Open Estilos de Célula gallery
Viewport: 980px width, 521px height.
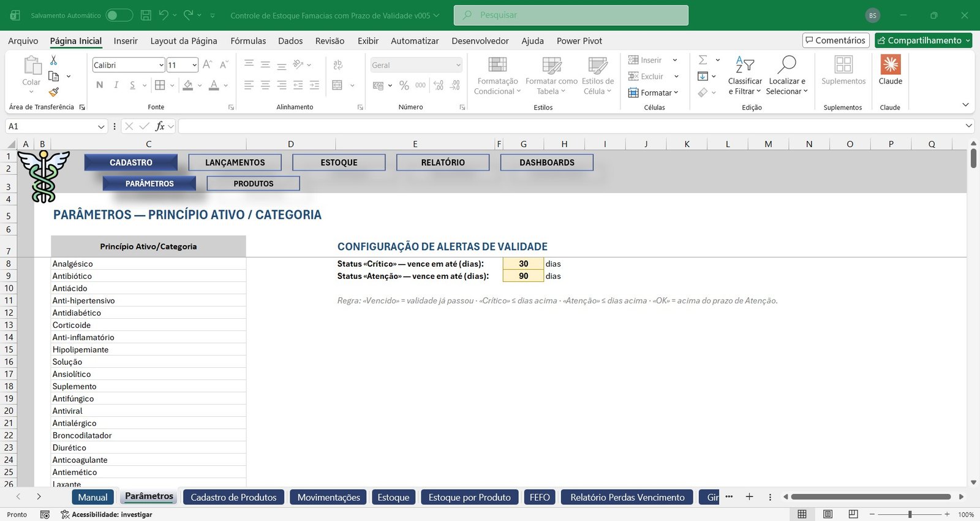click(x=598, y=76)
